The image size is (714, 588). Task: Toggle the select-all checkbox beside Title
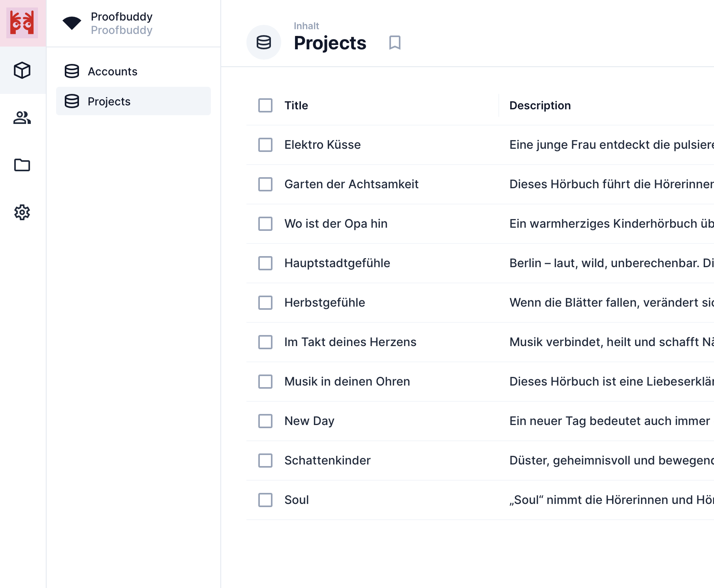click(265, 105)
